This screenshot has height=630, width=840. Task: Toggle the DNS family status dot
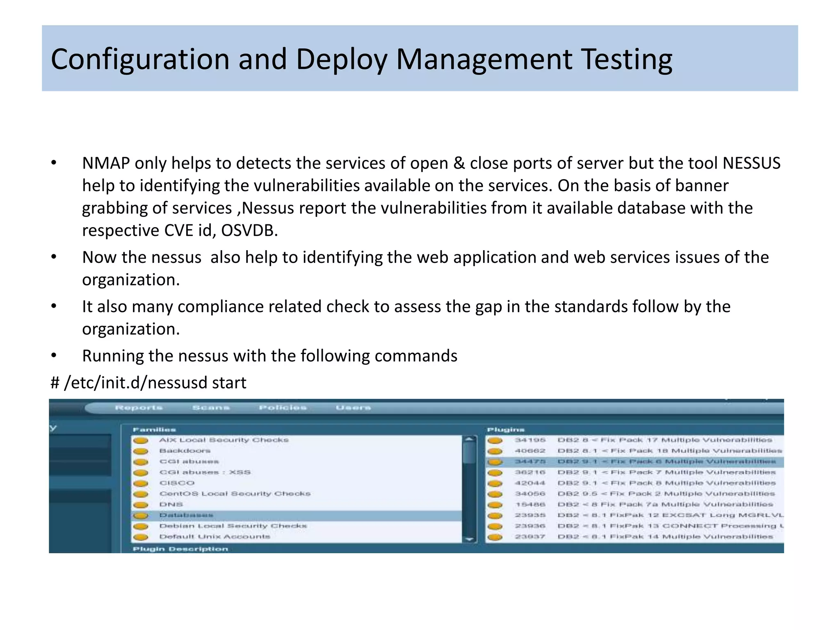tap(141, 505)
